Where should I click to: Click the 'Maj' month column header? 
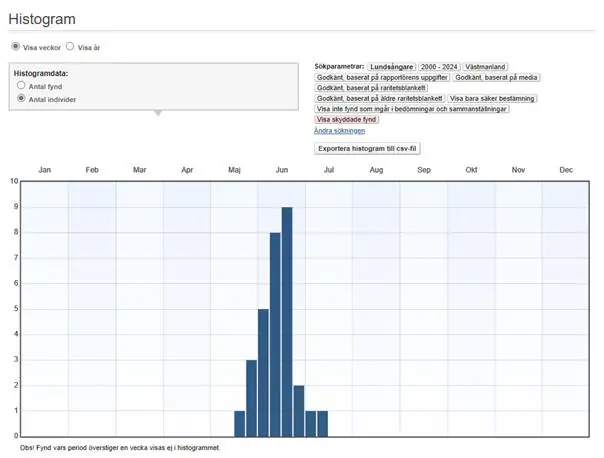pyautogui.click(x=235, y=170)
